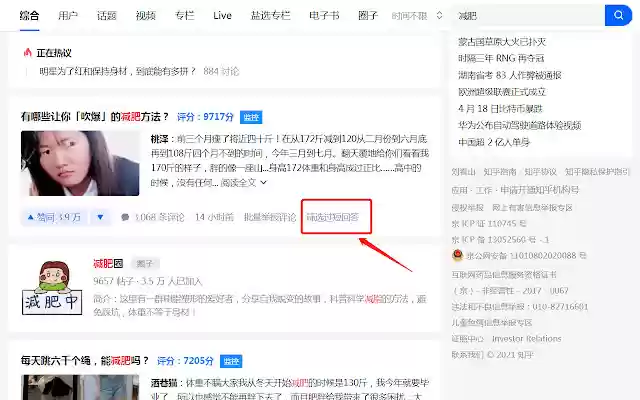Switch to the 用户 tab
Viewport: 640px width, 400px height.
click(68, 16)
